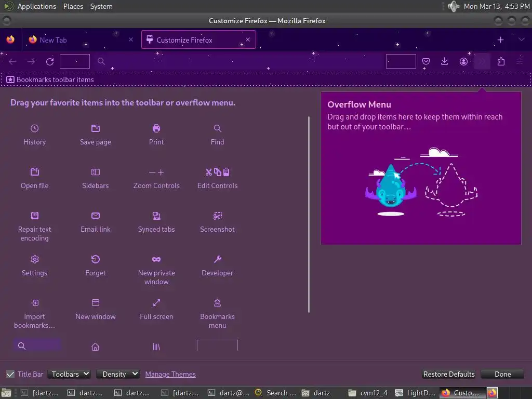This screenshot has height=399, width=532.
Task: Select the Home icon in the palette
Action: [x=96, y=347]
